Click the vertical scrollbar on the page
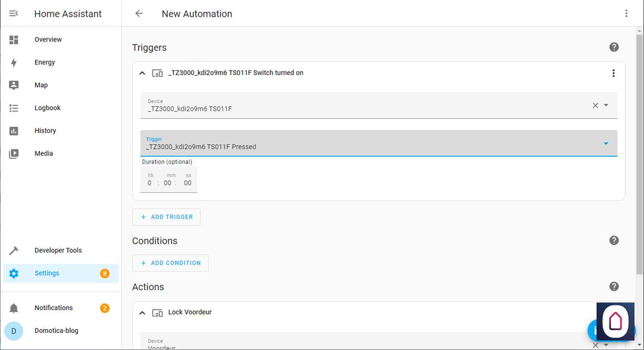Viewport: 644px width, 350px height. point(639,149)
